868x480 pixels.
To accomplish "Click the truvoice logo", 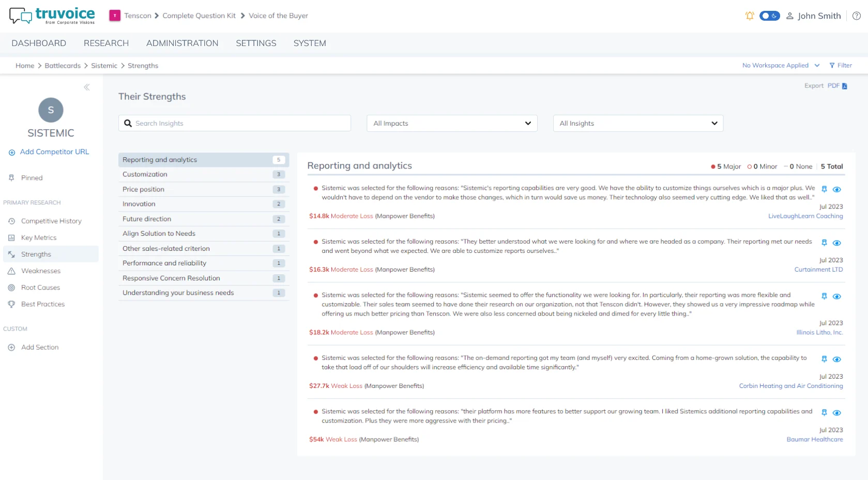I will pyautogui.click(x=52, y=16).
